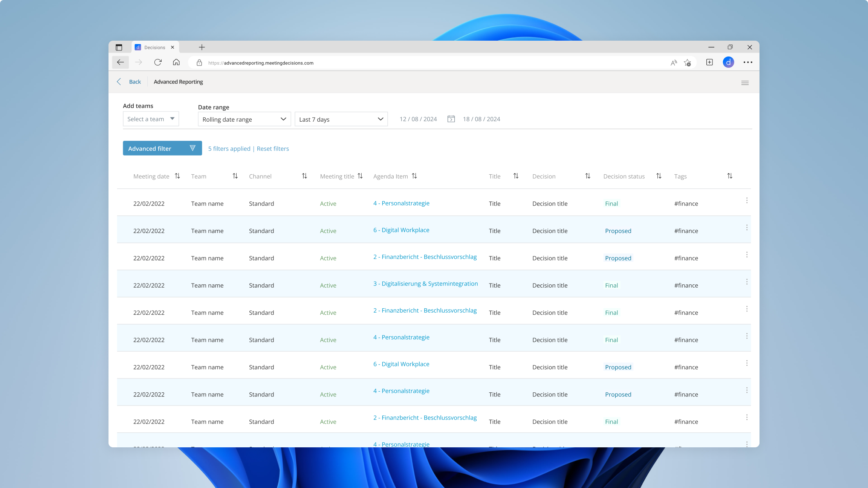Open the hamburger menu at top right
The width and height of the screenshot is (868, 488).
point(745,82)
